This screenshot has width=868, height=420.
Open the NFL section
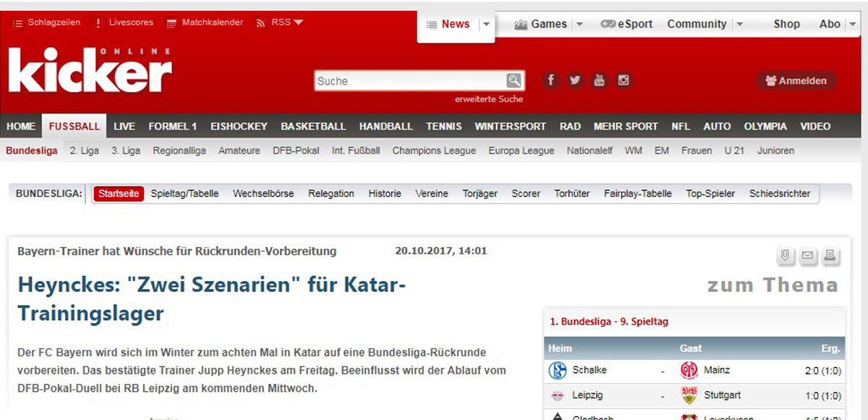pos(681,126)
